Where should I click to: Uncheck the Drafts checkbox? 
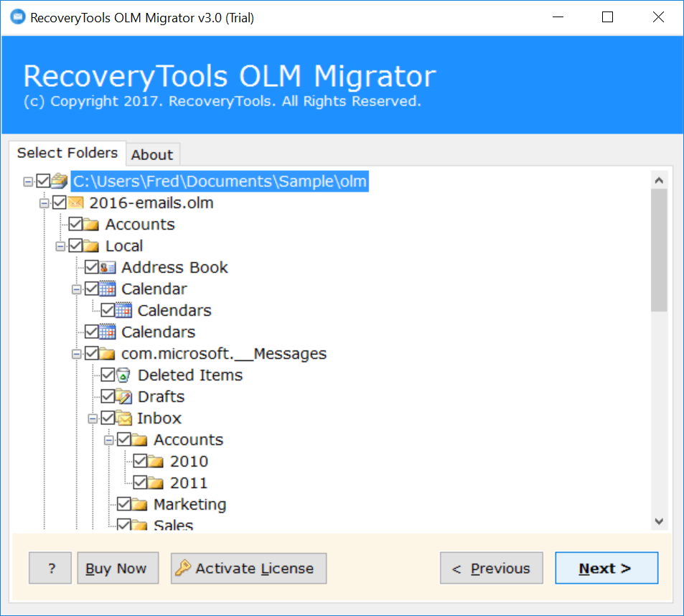[x=108, y=396]
